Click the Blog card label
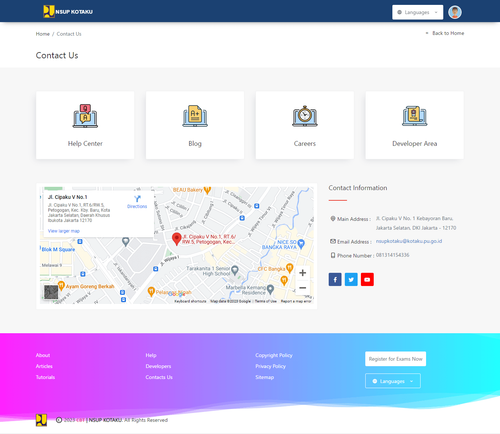This screenshot has width=500, height=434. point(195,144)
